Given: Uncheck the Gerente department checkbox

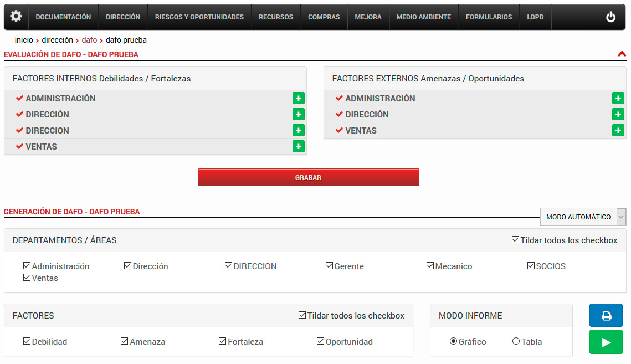Looking at the screenshot, I should coord(329,266).
